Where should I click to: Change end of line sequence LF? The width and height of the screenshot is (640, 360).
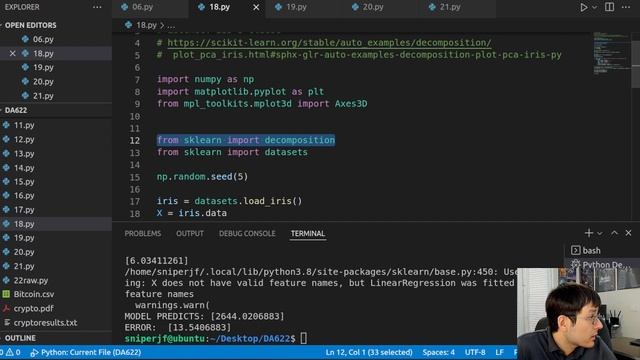click(499, 352)
